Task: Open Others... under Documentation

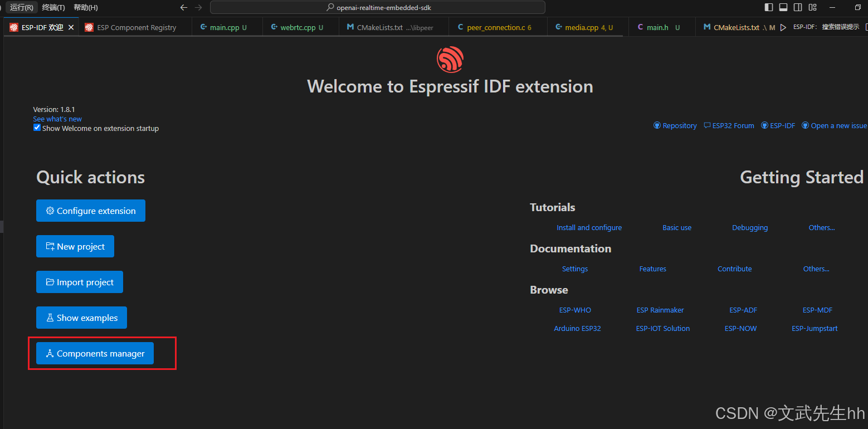Action: [816, 269]
